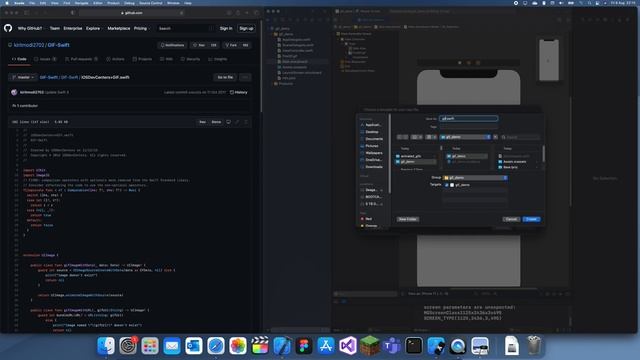The height and width of the screenshot is (360, 640).
Task: Open Final Cut Pro in the Dock
Action: coord(260,346)
